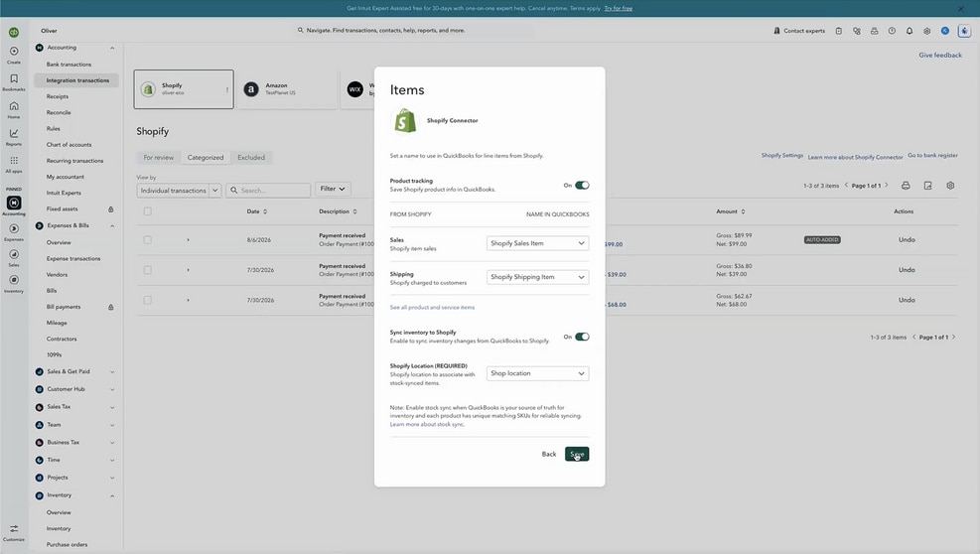The width and height of the screenshot is (980, 554).
Task: Open See all product and service items
Action: click(432, 308)
